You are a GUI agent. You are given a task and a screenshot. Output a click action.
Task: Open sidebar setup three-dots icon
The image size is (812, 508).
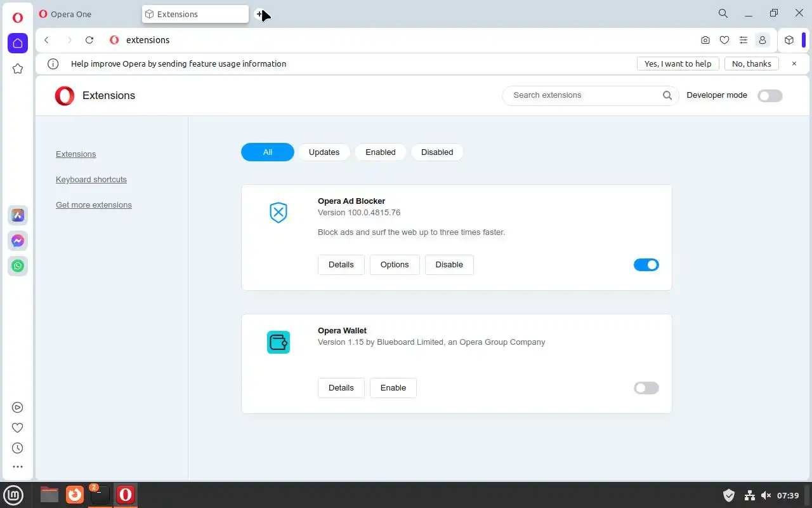tap(18, 467)
